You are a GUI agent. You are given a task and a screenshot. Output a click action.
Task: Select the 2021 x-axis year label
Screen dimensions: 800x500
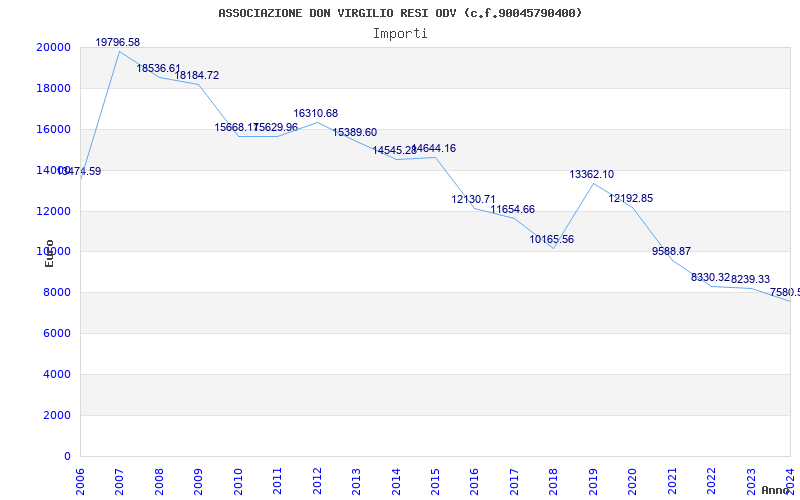672,481
